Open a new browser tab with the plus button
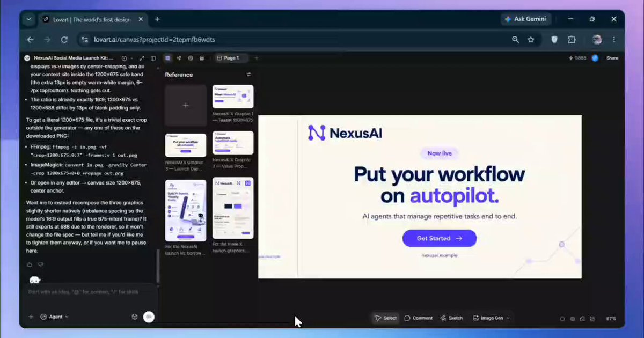This screenshot has height=338, width=644. [x=157, y=19]
